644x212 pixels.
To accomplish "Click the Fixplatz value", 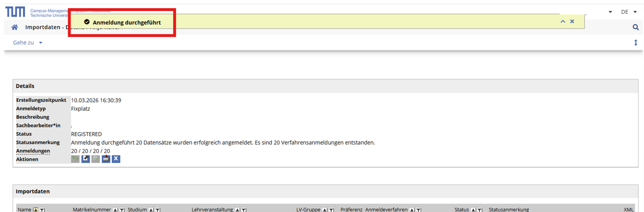I will pos(81,109).
